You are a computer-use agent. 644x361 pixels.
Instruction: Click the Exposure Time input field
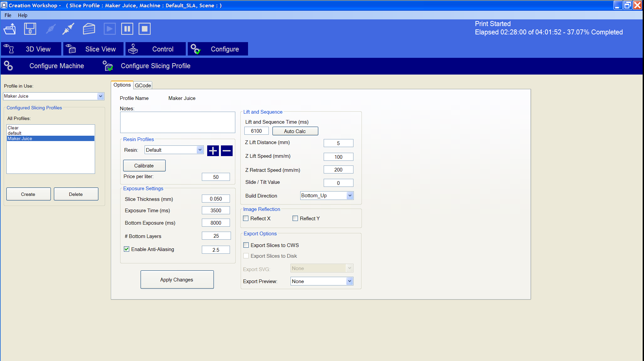[x=216, y=211]
